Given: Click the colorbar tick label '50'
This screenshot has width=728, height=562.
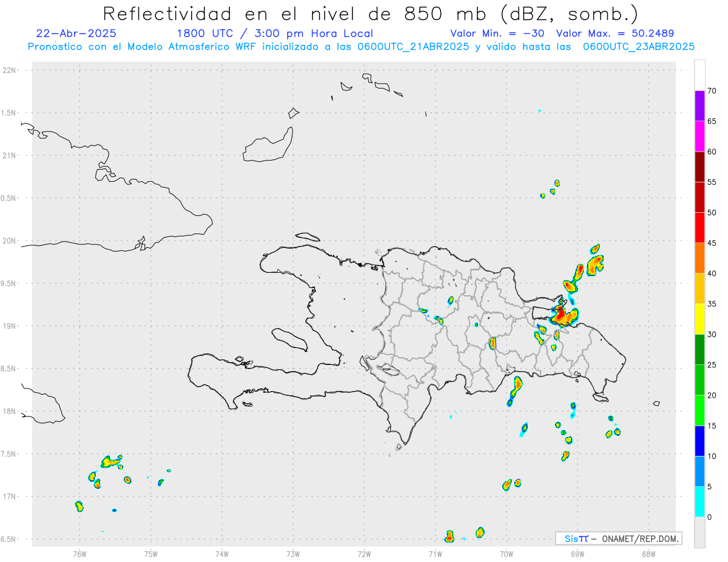Looking at the screenshot, I should pyautogui.click(x=712, y=213).
